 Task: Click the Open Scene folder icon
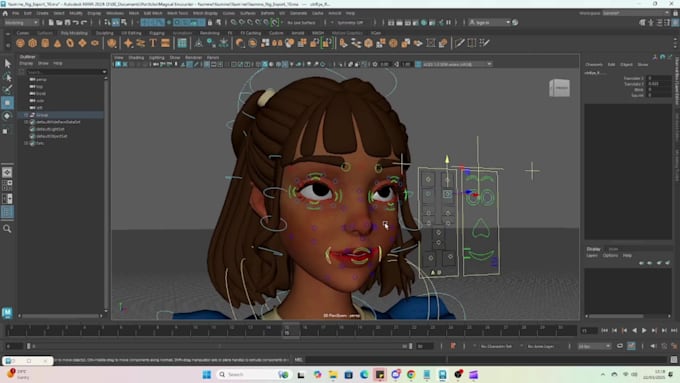pyautogui.click(x=59, y=22)
